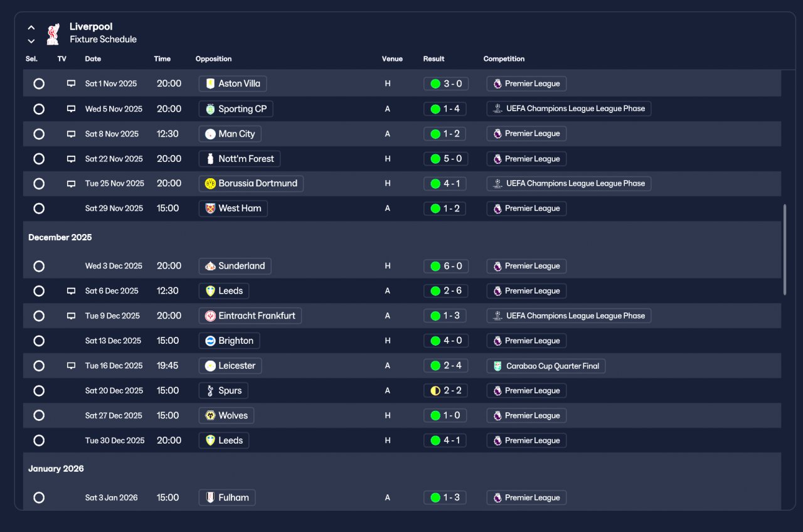
Task: Select the Sporting CP fixture radio button
Action: coord(39,109)
